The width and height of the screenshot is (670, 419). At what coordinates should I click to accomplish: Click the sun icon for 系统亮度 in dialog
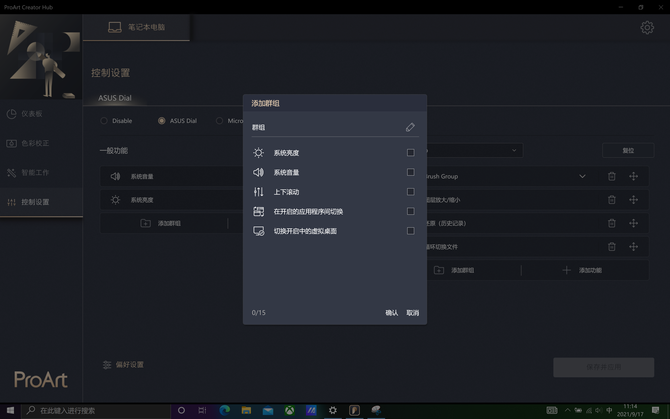point(258,152)
